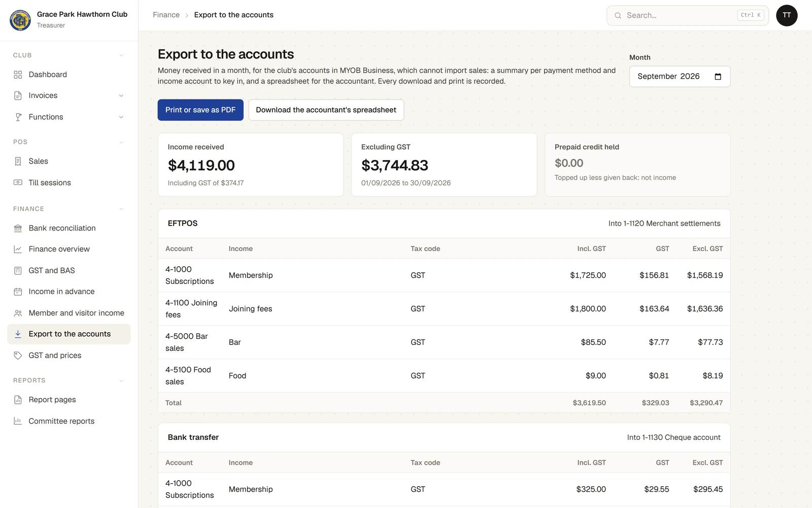Download the accountant's spreadsheet
The height and width of the screenshot is (508, 812).
click(326, 110)
